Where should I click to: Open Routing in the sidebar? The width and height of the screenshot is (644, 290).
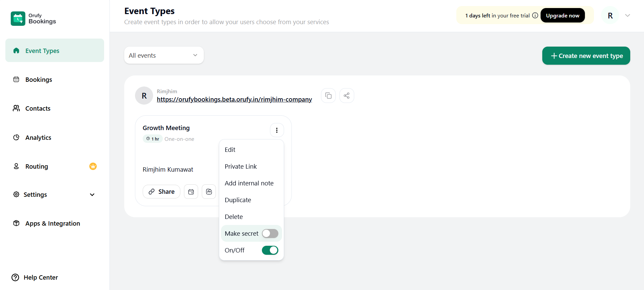tap(37, 166)
